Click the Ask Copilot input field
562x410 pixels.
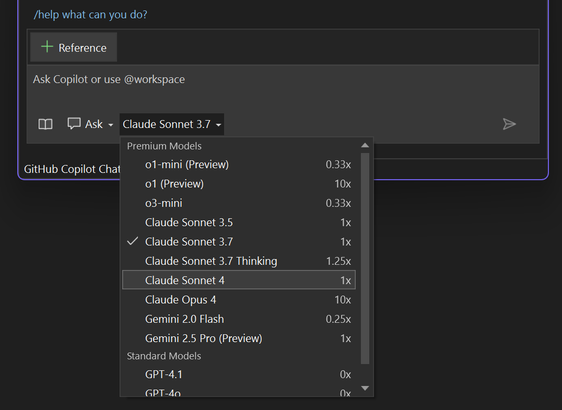[283, 87]
